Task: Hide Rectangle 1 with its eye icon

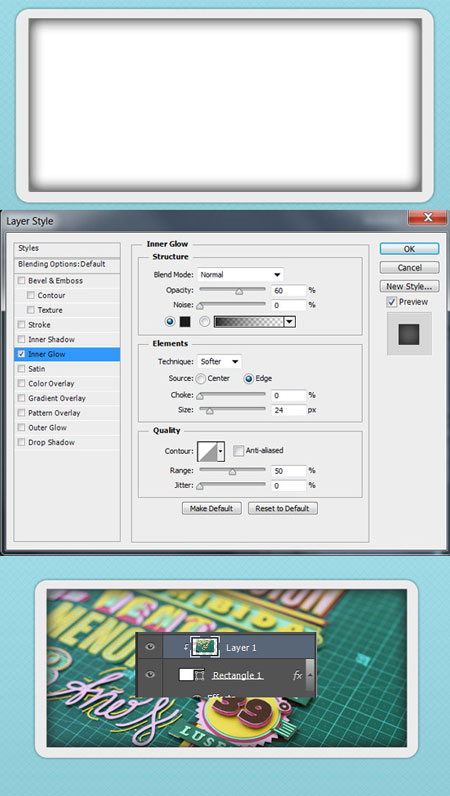Action: click(149, 675)
